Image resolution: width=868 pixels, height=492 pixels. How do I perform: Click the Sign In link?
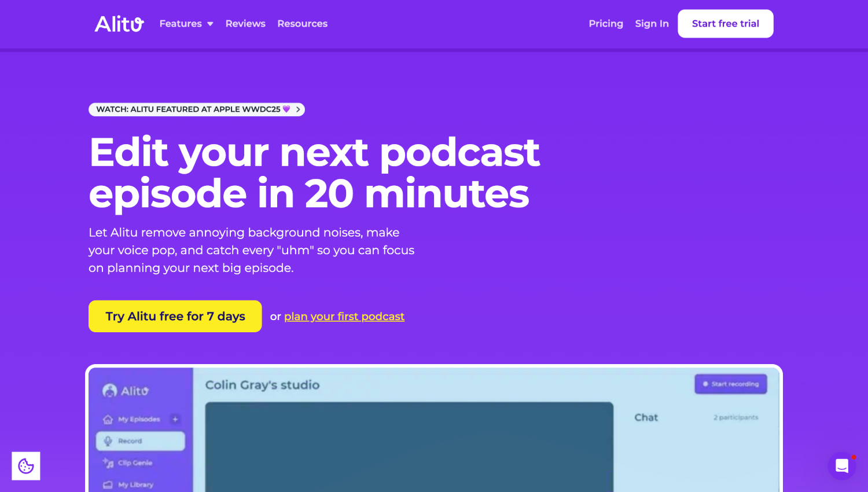(x=652, y=24)
